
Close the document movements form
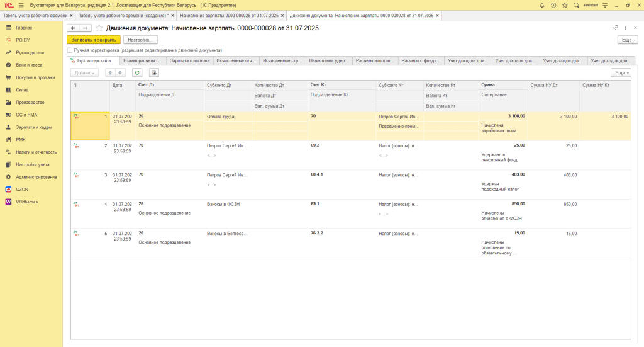(635, 28)
